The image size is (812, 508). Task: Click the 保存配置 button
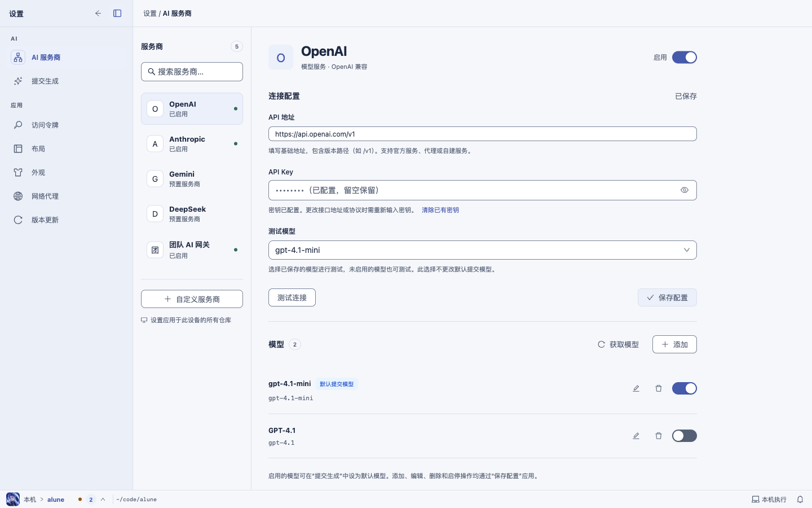pyautogui.click(x=667, y=297)
